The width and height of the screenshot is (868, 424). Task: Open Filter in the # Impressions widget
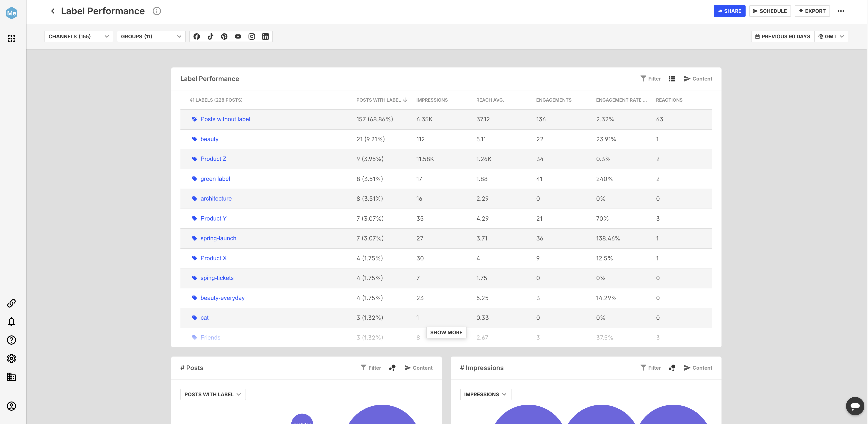651,368
